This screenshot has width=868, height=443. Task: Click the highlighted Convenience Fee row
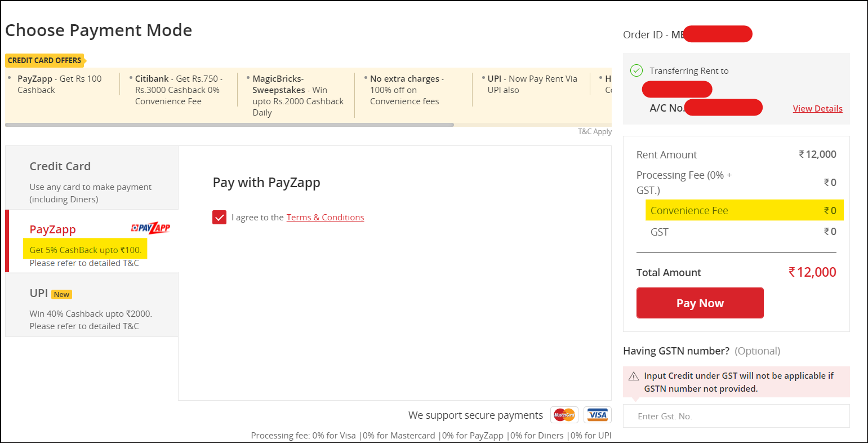point(744,210)
